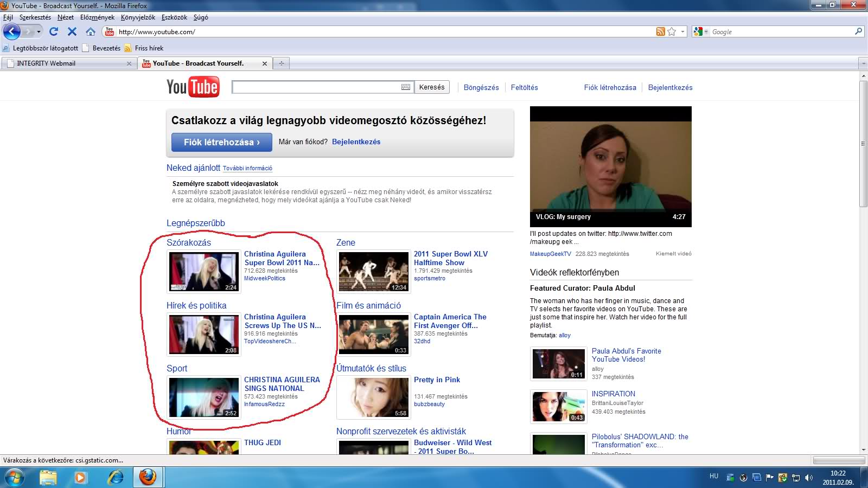Viewport: 868px width, 488px height.
Task: Open the INSPIRATION video link
Action: tap(614, 394)
